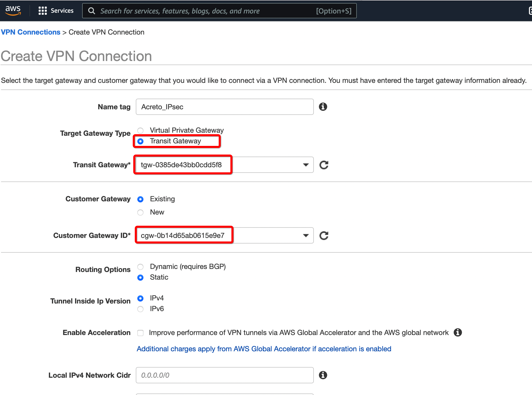
Task: Choose Existing customer gateway option
Action: coord(140,199)
